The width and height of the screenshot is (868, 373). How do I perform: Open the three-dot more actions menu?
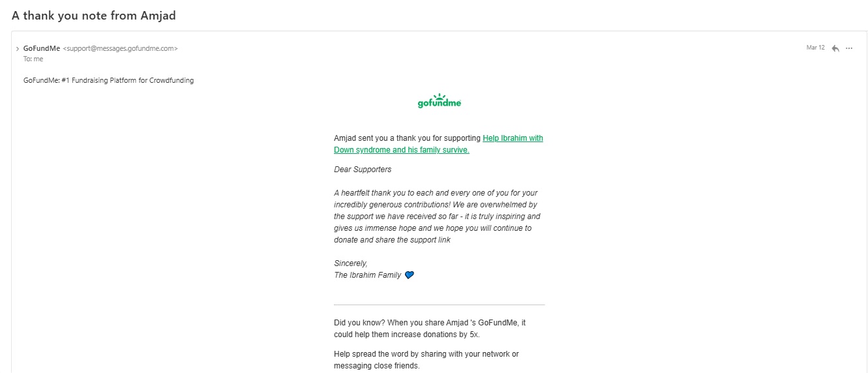coord(849,48)
